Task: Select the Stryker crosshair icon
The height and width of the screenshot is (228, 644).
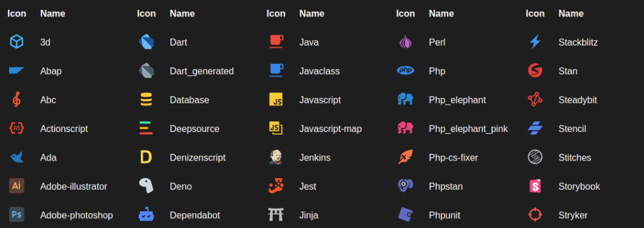Action: click(535, 215)
